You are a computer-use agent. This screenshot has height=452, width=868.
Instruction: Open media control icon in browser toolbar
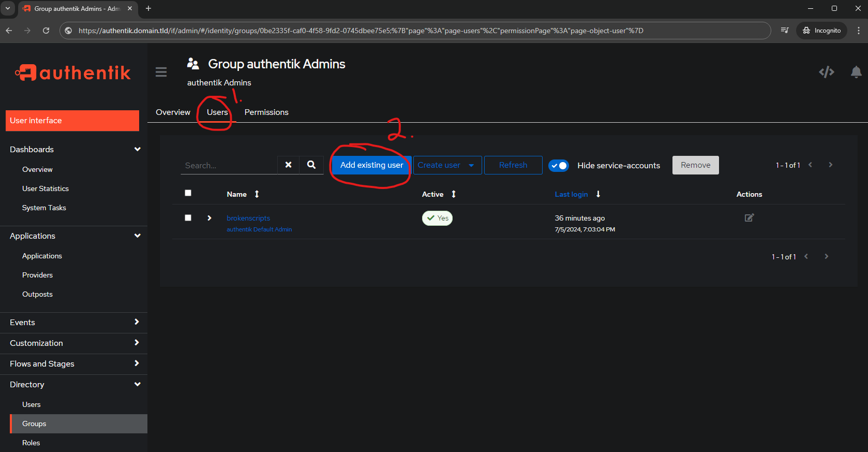[x=785, y=31]
